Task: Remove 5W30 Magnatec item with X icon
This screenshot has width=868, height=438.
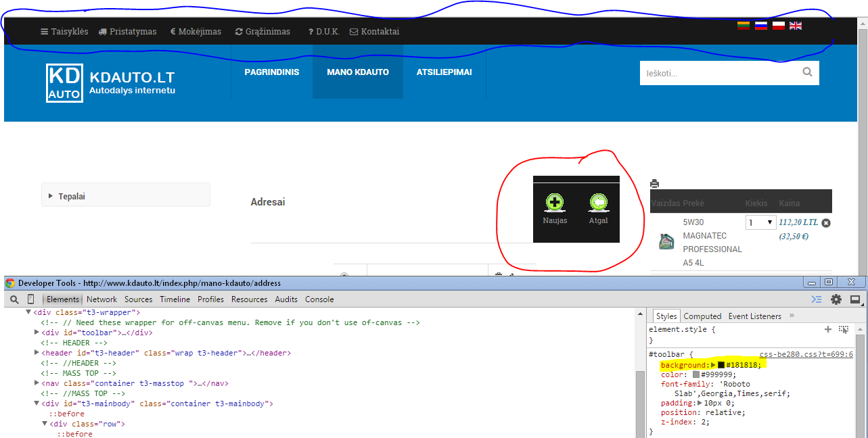Action: 826,223
